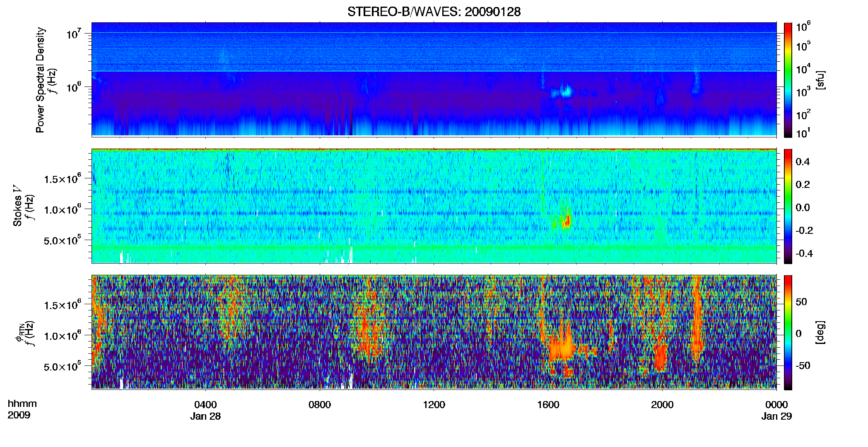Click the Stokes V panel color bar

pyautogui.click(x=788, y=206)
